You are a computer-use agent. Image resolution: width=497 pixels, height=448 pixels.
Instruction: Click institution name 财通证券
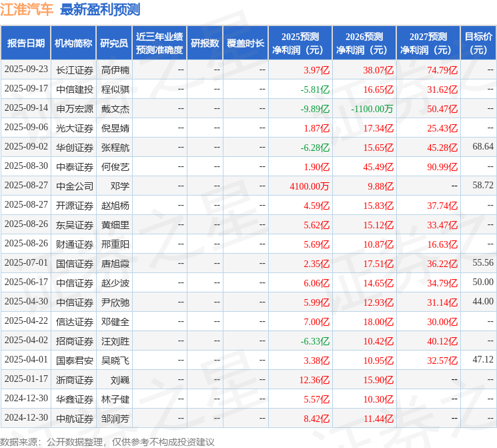(x=75, y=244)
